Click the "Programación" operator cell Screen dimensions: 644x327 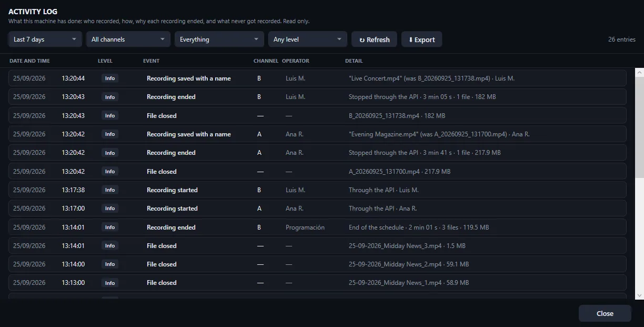point(305,227)
